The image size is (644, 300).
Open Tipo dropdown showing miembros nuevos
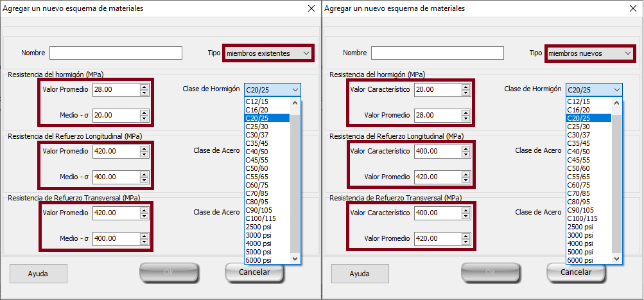[589, 53]
